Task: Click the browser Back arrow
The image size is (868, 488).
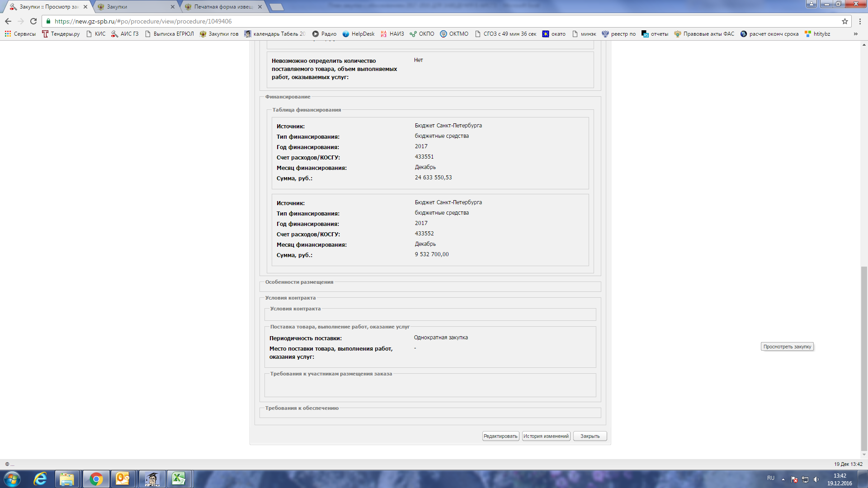Action: click(x=8, y=21)
